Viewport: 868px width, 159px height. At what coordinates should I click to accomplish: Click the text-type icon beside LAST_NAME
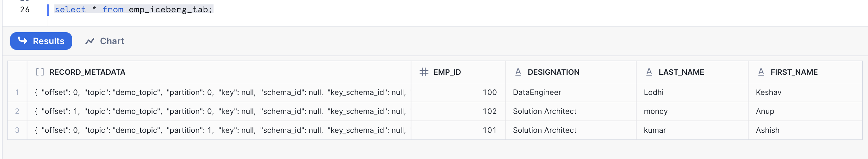(x=649, y=72)
